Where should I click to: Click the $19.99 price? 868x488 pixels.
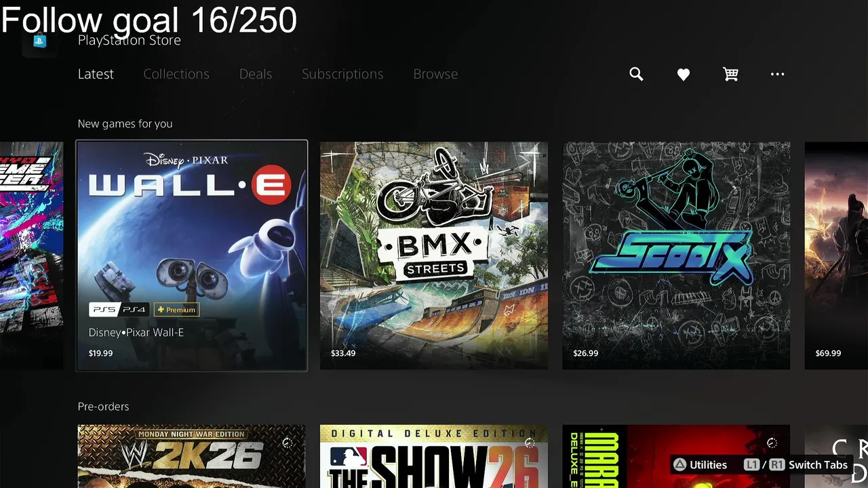(x=100, y=353)
